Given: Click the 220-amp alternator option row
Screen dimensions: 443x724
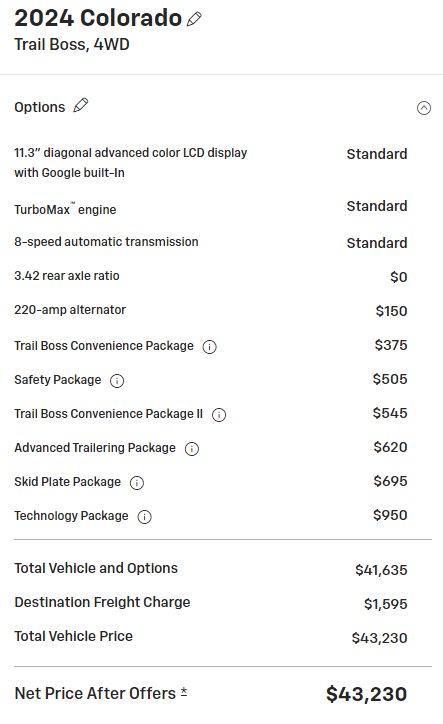Looking at the screenshot, I should click(x=211, y=310).
